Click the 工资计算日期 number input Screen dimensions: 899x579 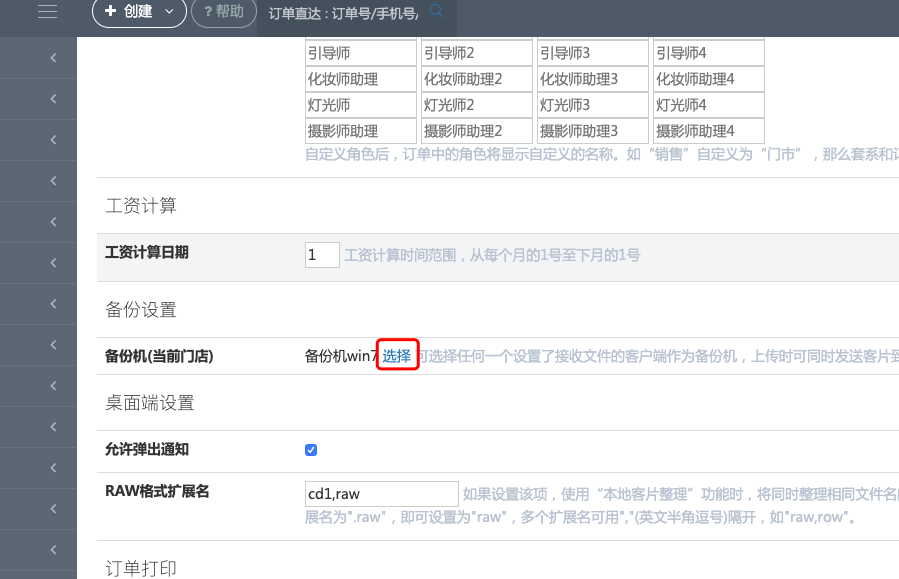tap(322, 255)
